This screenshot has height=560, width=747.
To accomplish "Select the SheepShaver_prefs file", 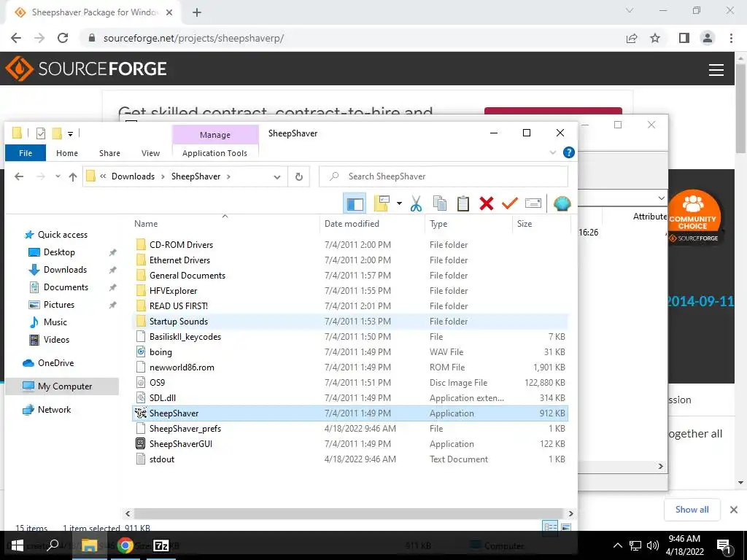I will (185, 429).
